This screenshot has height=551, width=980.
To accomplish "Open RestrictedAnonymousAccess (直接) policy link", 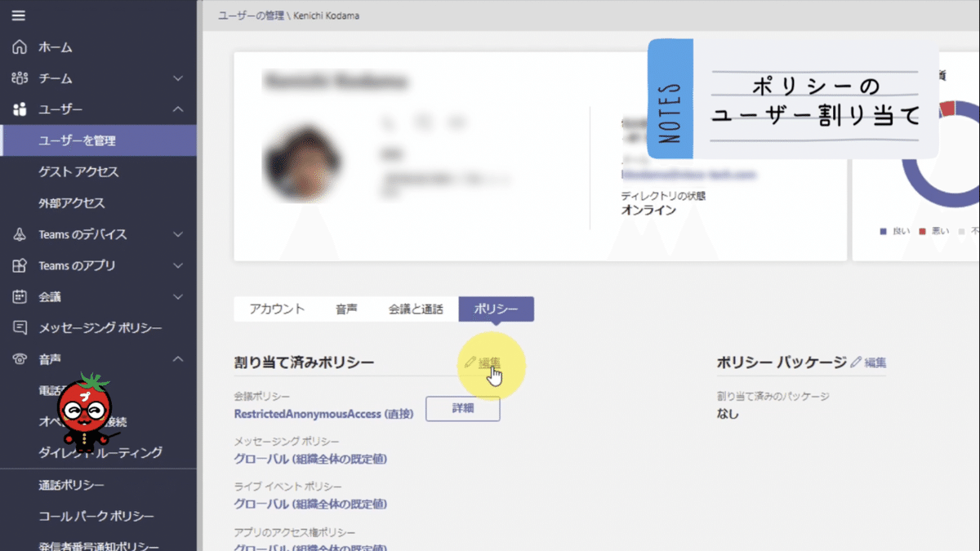I will (x=323, y=414).
